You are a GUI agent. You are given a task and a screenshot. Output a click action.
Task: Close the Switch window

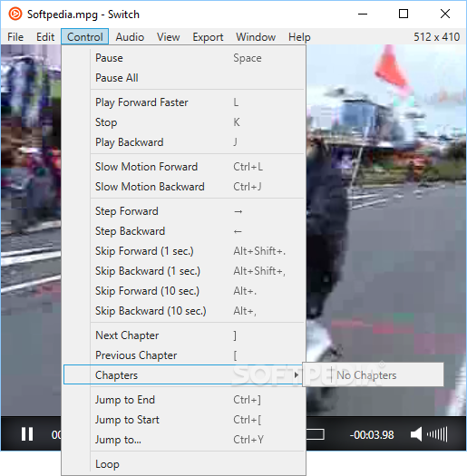445,14
